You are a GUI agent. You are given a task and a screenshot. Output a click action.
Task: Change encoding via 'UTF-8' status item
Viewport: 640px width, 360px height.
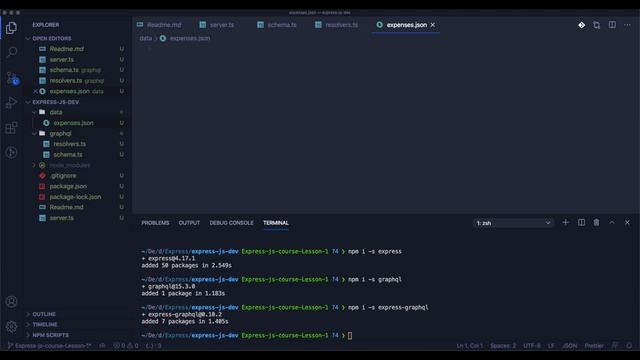pos(531,345)
